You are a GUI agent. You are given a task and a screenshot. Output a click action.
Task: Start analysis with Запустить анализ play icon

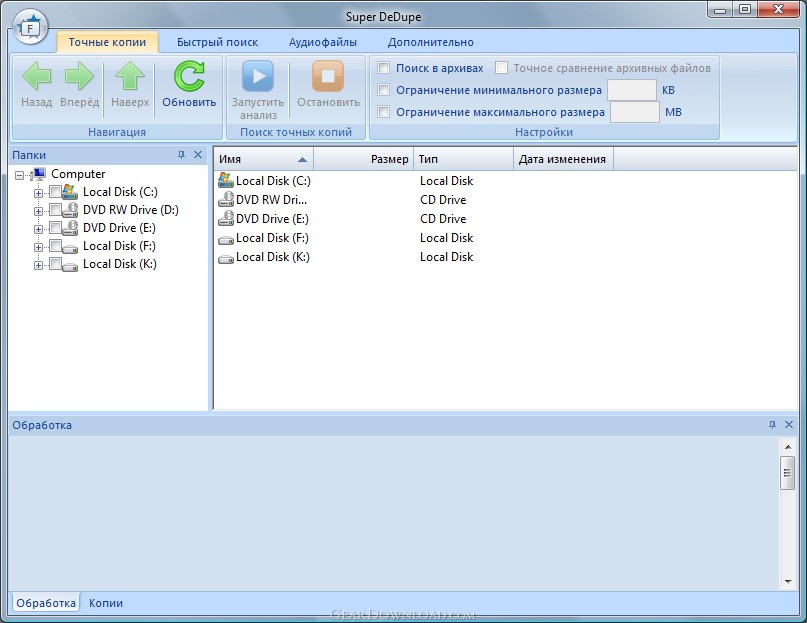[258, 76]
